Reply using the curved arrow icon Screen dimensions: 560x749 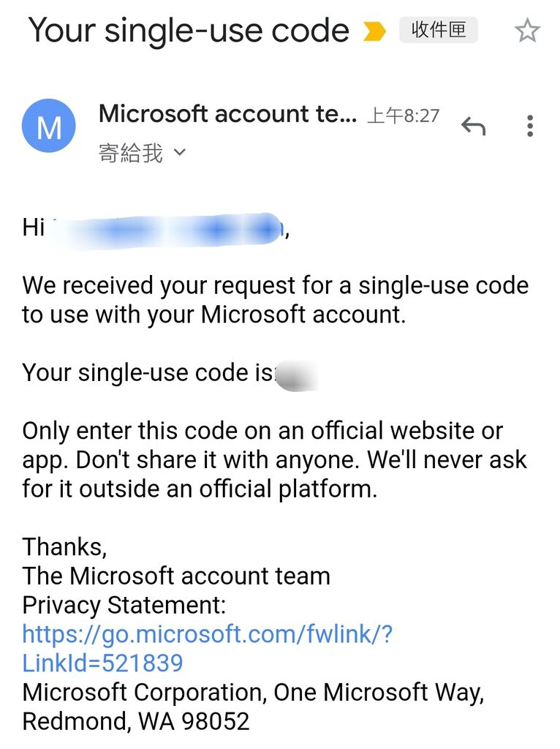[x=473, y=126]
